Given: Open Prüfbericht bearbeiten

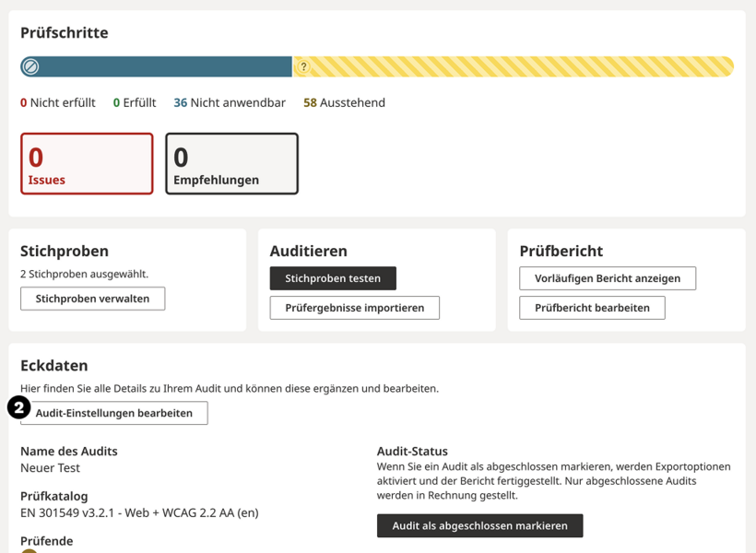Looking at the screenshot, I should tap(593, 308).
